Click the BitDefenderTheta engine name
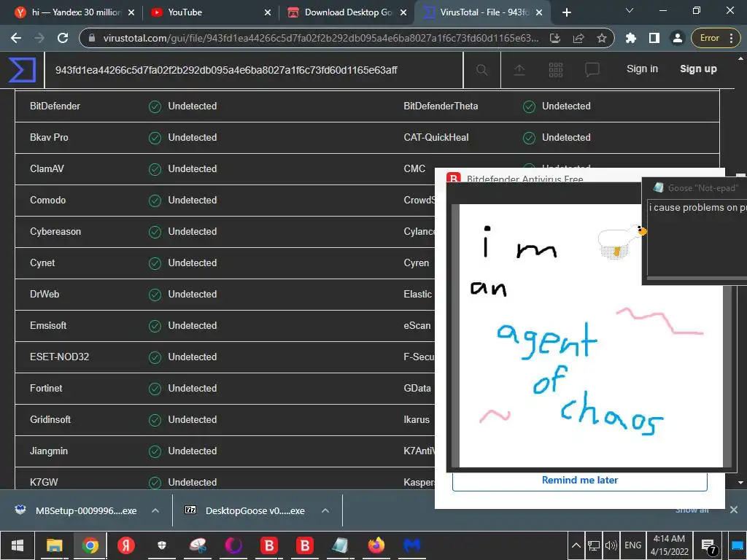747x560 pixels. tap(441, 106)
